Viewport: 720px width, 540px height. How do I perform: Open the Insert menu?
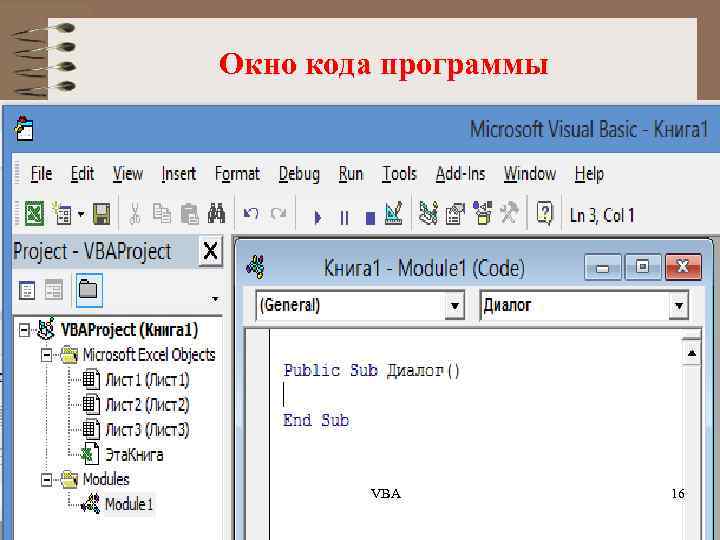[179, 174]
